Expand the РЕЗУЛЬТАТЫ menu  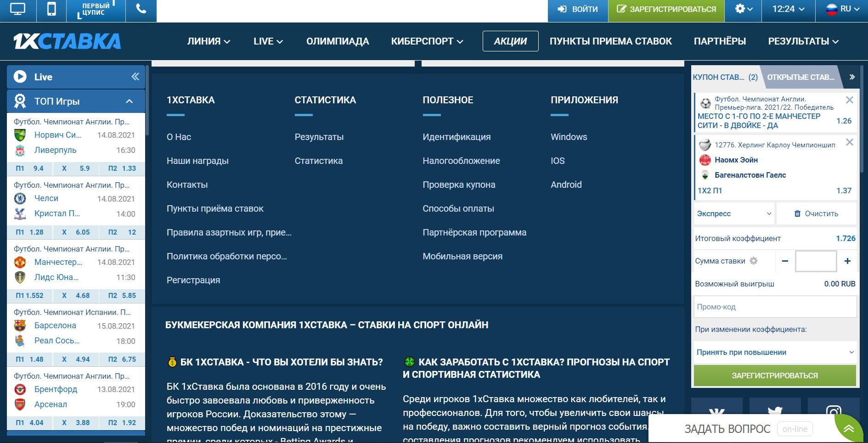803,41
